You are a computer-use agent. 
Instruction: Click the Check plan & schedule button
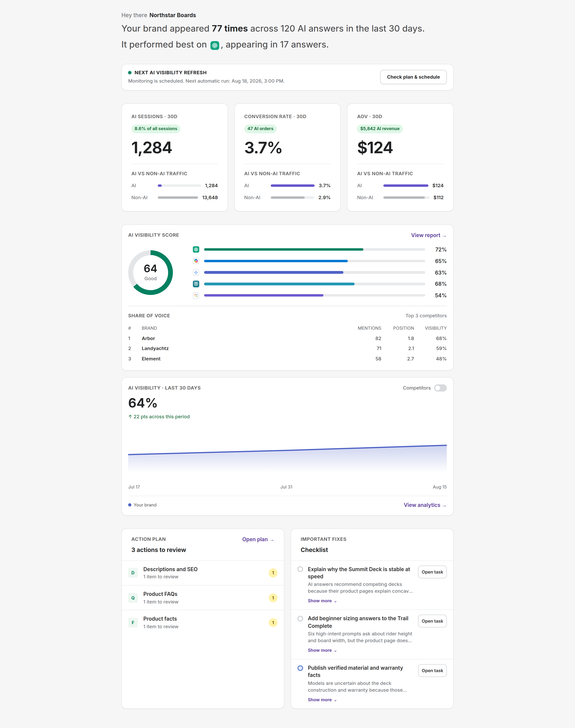coord(413,77)
